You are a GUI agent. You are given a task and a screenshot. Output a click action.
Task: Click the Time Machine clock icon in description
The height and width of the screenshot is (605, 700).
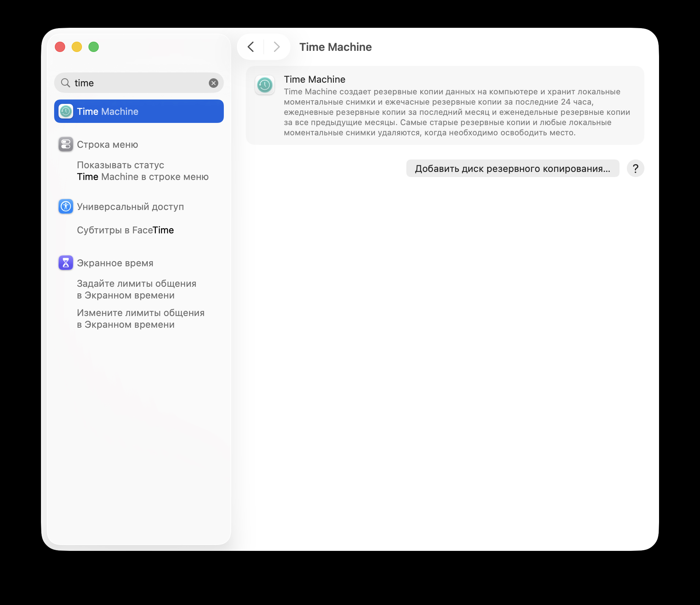tap(265, 85)
